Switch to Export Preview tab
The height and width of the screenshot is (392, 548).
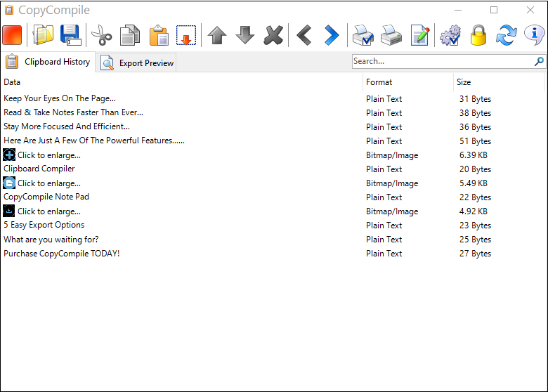136,63
